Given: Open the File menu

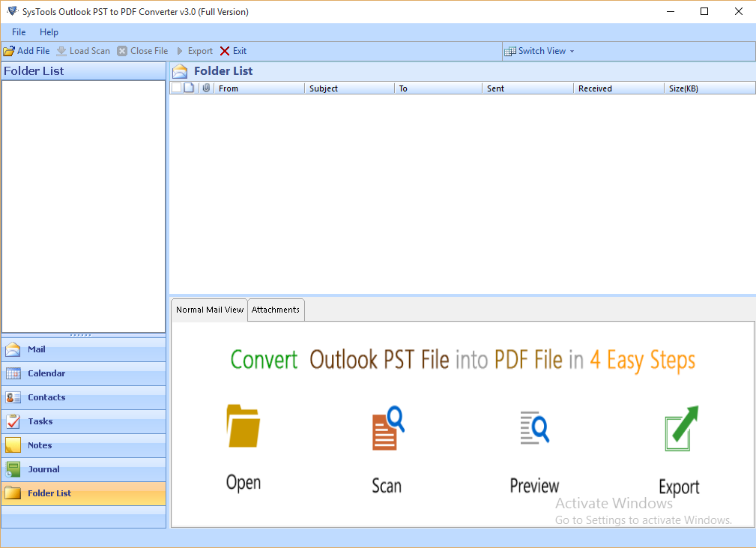Looking at the screenshot, I should click(18, 32).
